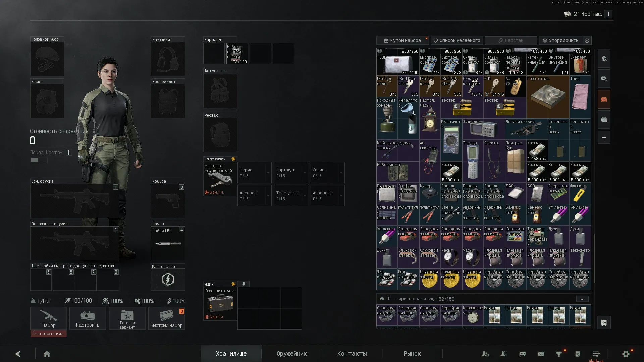Select the Композитн. ящик case
Screen dimensions: 644x362
click(220, 304)
